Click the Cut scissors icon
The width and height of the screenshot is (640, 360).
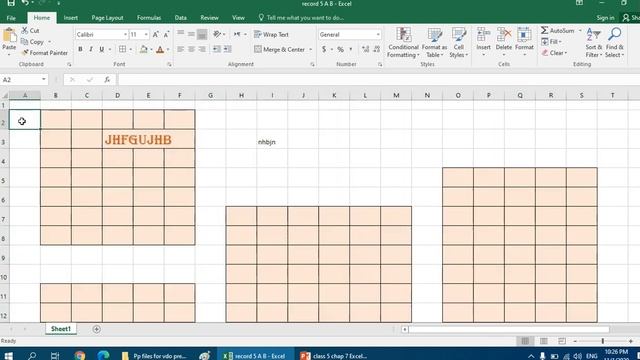(x=25, y=31)
